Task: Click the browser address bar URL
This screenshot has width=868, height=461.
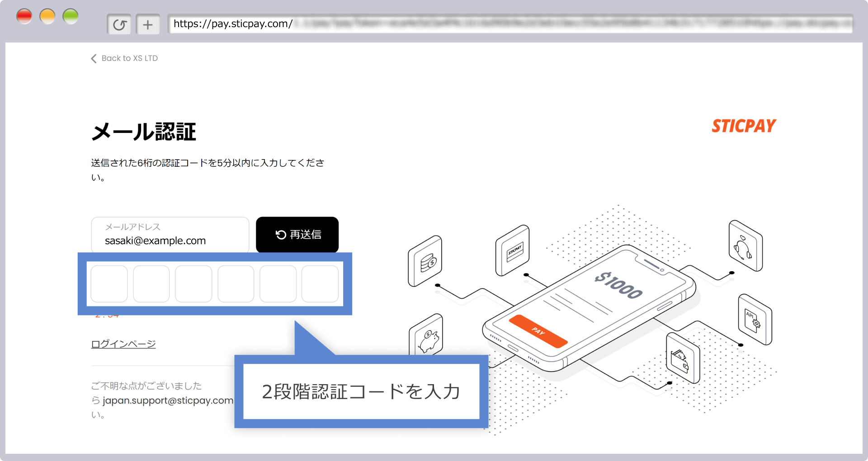Action: point(510,24)
